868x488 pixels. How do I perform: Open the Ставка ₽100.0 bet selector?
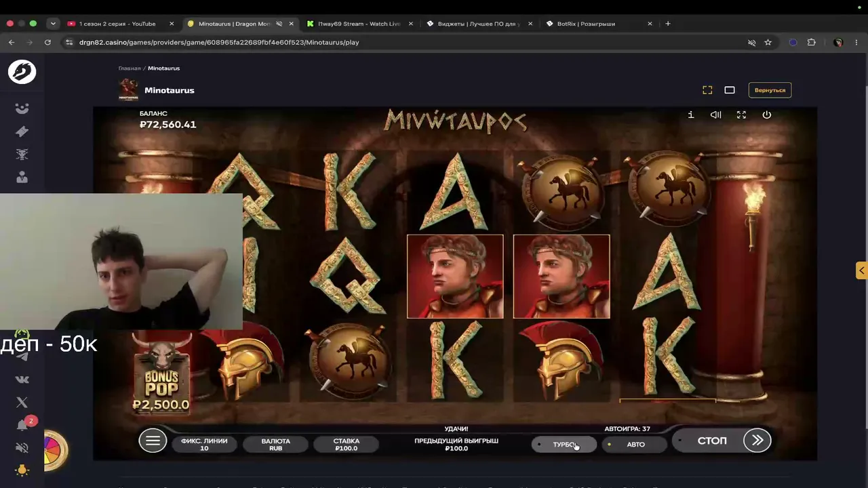[x=347, y=444]
